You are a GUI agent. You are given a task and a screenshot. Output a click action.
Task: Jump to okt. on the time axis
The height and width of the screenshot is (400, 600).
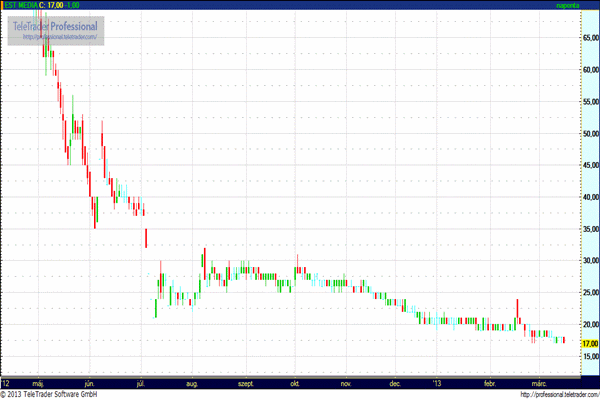[x=295, y=382]
